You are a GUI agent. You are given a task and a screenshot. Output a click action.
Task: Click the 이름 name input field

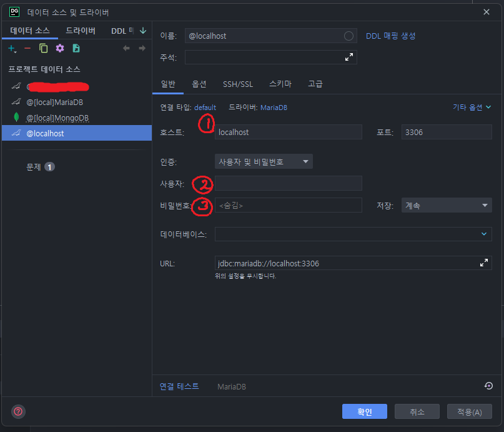(x=270, y=36)
